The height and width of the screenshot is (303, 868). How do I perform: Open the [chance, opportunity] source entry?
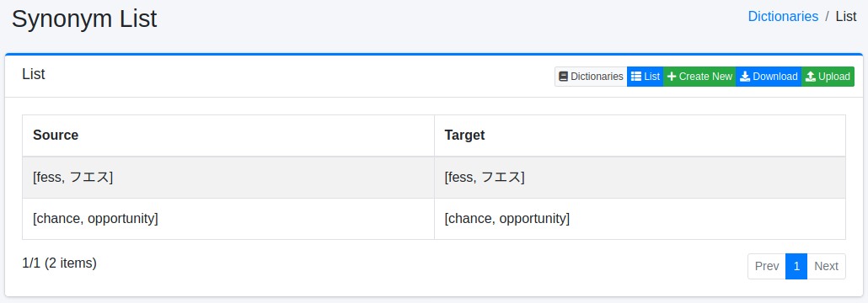pyautogui.click(x=95, y=218)
